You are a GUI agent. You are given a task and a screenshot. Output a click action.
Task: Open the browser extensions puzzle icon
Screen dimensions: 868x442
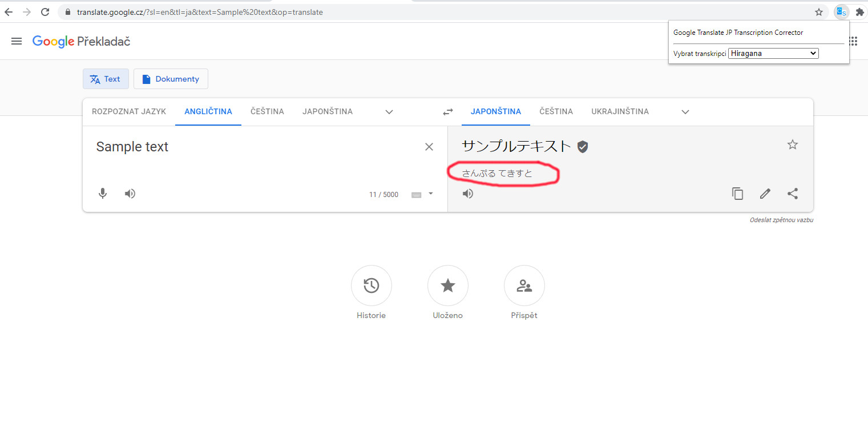coord(859,12)
